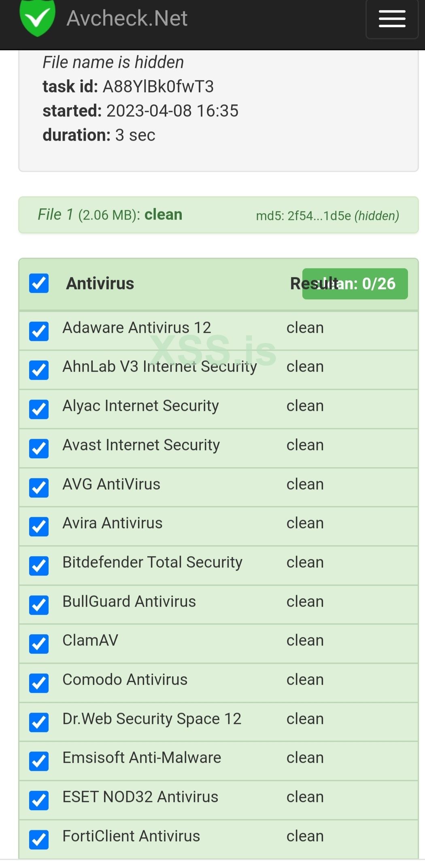Click the ESET NOD32 Antivirus row label

(x=140, y=797)
